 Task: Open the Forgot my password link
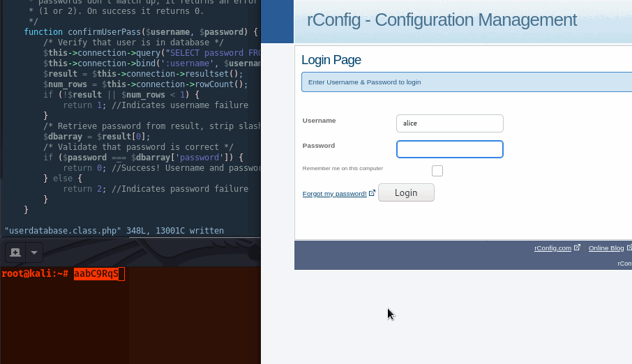coord(335,194)
